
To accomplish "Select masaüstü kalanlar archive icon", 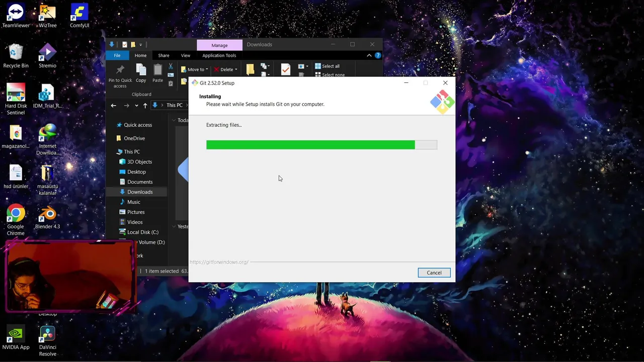I will 48,179.
